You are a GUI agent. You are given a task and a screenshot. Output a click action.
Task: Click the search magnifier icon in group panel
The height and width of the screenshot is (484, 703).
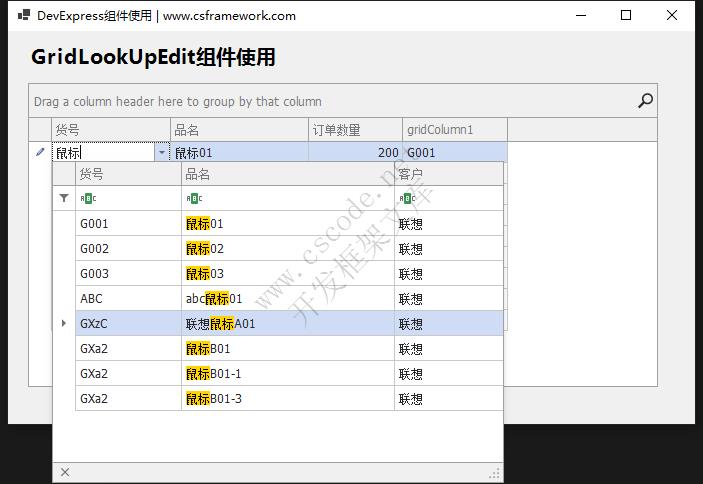(646, 100)
